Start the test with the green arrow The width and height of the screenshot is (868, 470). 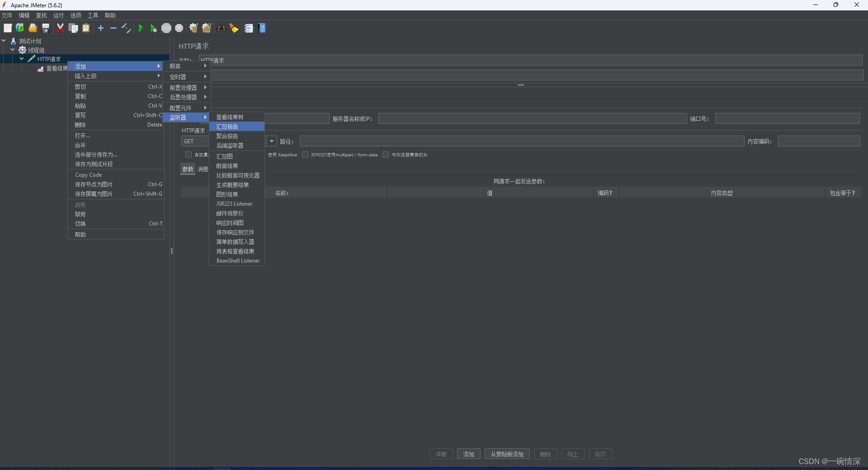click(141, 28)
